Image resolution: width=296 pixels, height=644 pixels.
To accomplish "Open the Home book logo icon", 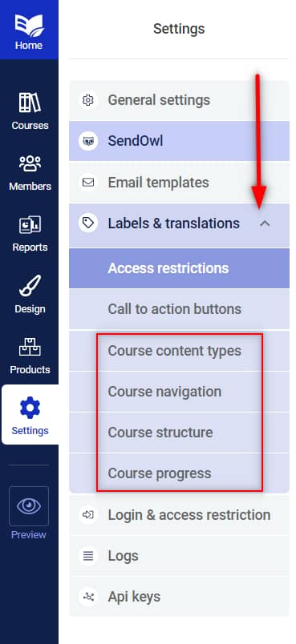I will click(x=29, y=24).
